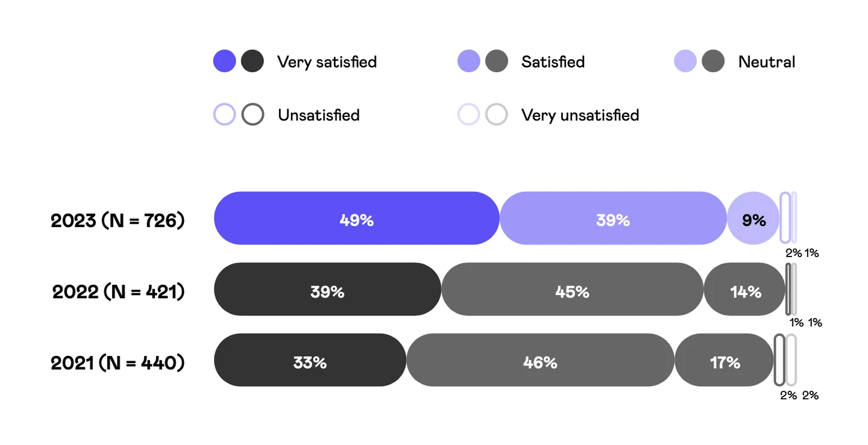Click the "Very unsatisfied" legend text

tap(580, 115)
